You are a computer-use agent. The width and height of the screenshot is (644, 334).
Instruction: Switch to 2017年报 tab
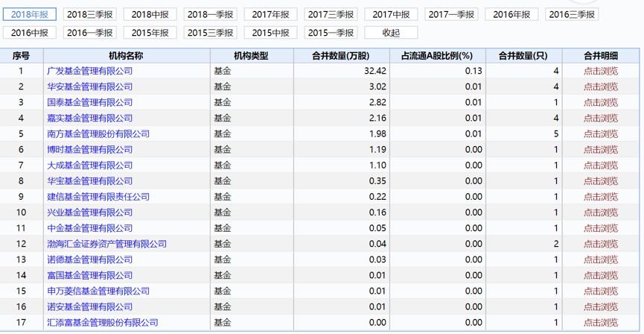click(x=271, y=14)
